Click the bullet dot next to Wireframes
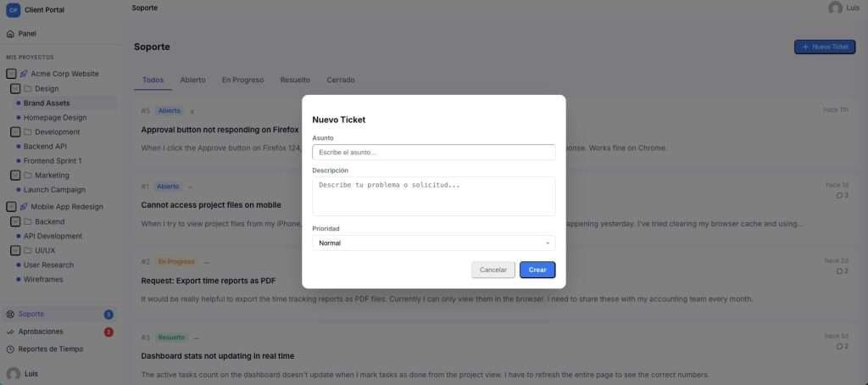 (x=19, y=279)
